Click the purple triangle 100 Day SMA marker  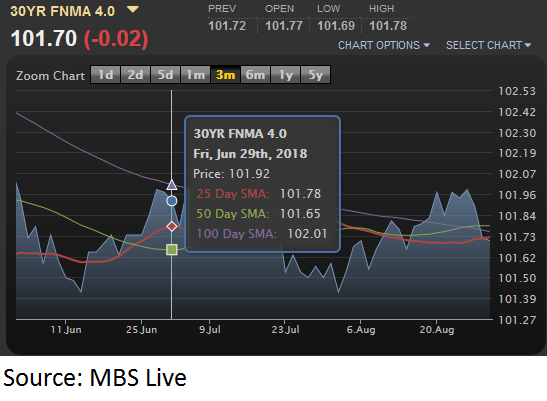click(x=172, y=185)
